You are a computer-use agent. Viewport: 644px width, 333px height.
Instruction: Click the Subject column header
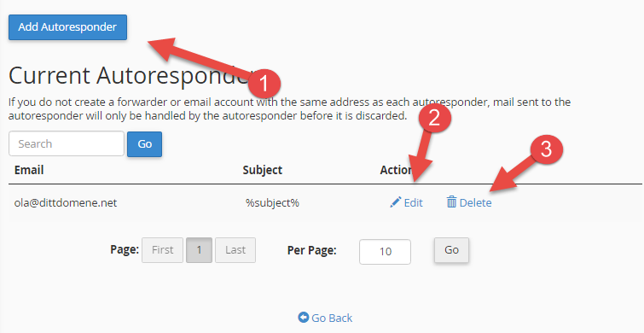[263, 170]
